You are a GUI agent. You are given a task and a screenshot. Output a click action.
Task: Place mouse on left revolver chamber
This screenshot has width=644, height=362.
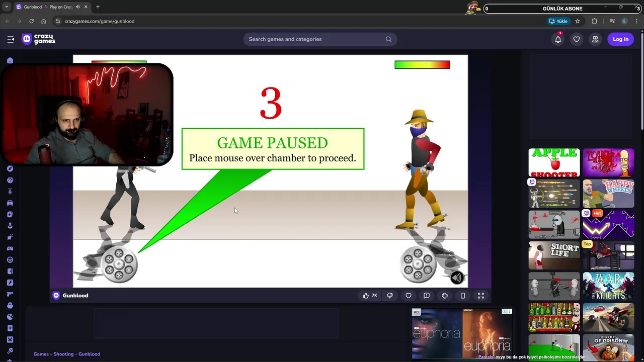(119, 265)
